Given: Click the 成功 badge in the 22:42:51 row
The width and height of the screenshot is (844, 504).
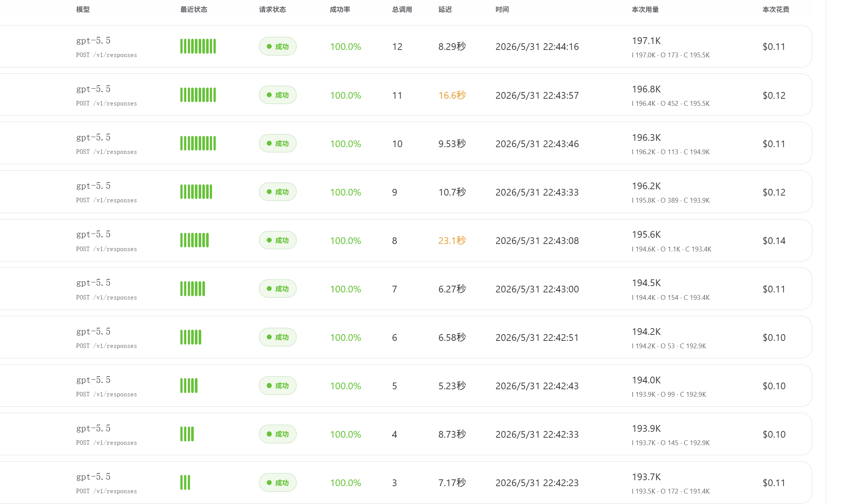Looking at the screenshot, I should [x=278, y=337].
